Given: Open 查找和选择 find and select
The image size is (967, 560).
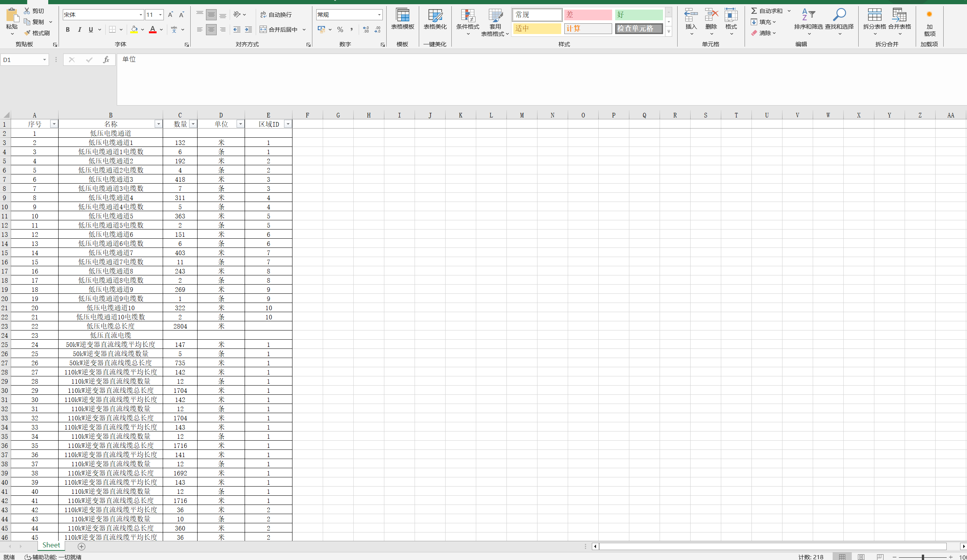Looking at the screenshot, I should [839, 22].
